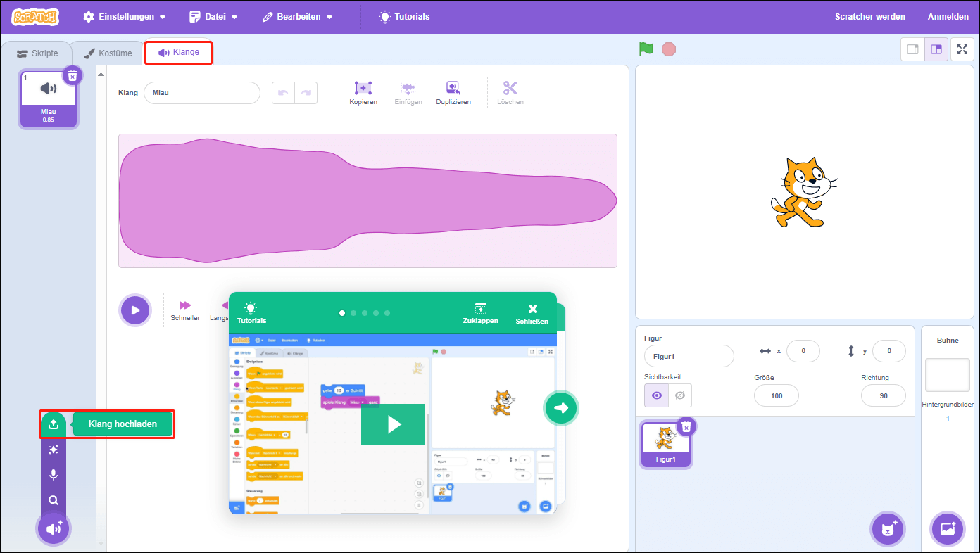The image size is (980, 553).
Task: Play the tutorial video
Action: pyautogui.click(x=393, y=424)
